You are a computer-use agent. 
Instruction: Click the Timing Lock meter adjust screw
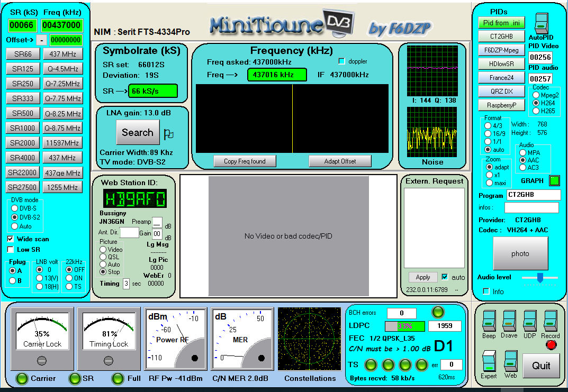coord(109,360)
